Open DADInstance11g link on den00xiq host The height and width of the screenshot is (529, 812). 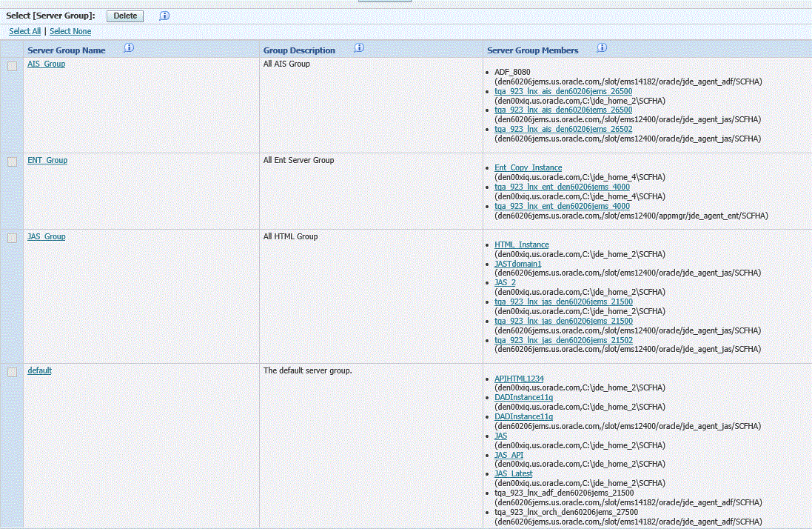click(523, 397)
